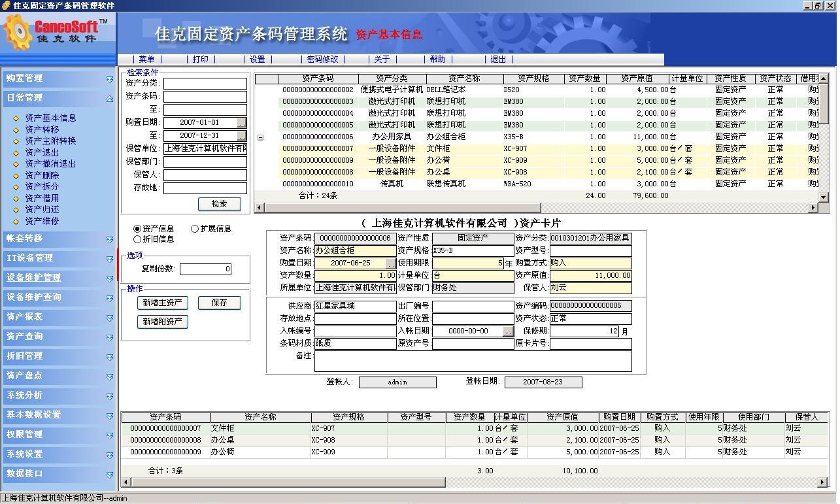This screenshot has width=840, height=504.
Task: Select the 扩展信息 radio button
Action: 195,229
